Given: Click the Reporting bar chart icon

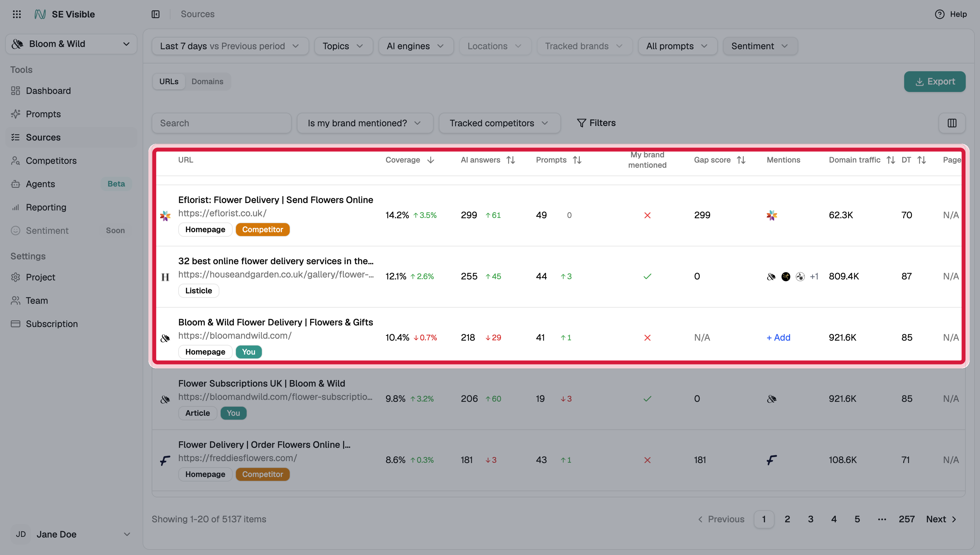Looking at the screenshot, I should [16, 207].
